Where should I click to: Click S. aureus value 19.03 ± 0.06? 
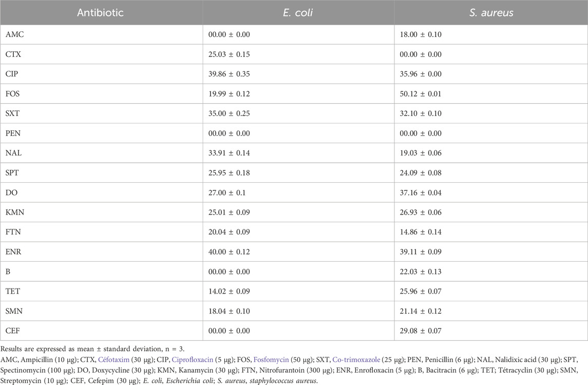pyautogui.click(x=421, y=153)
